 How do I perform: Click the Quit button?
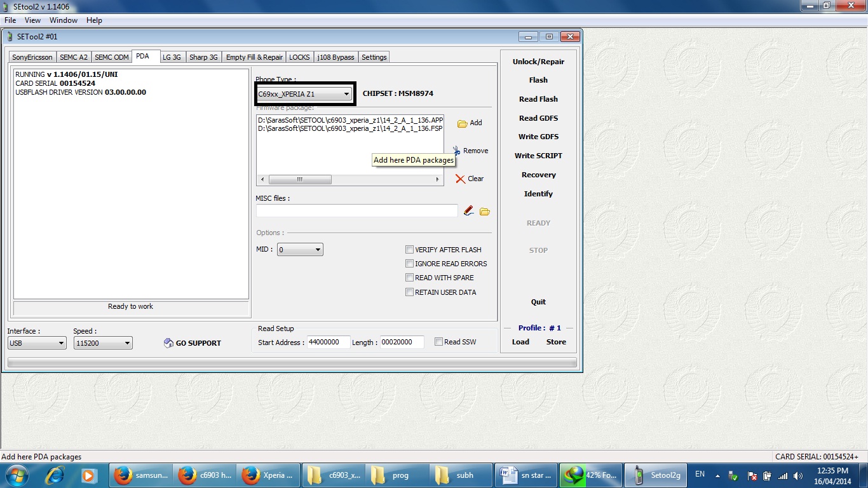click(538, 302)
